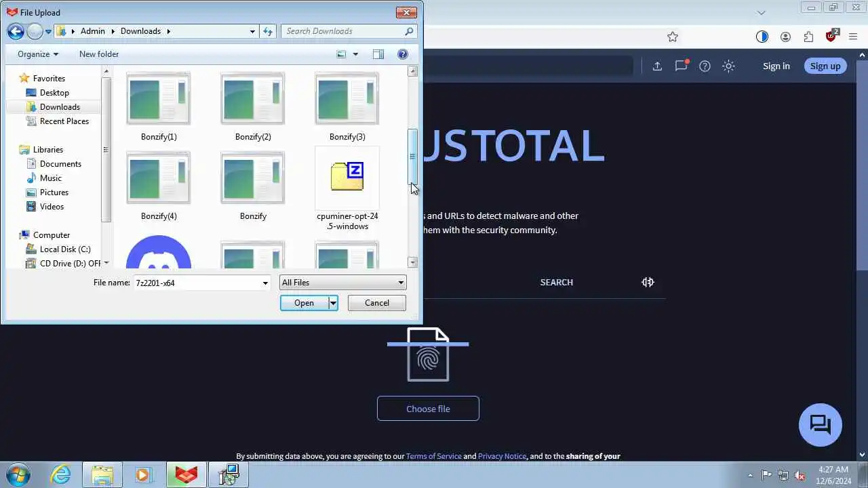Image resolution: width=868 pixels, height=488 pixels.
Task: Click the Forward arrow in File Upload dialog
Action: [35, 31]
